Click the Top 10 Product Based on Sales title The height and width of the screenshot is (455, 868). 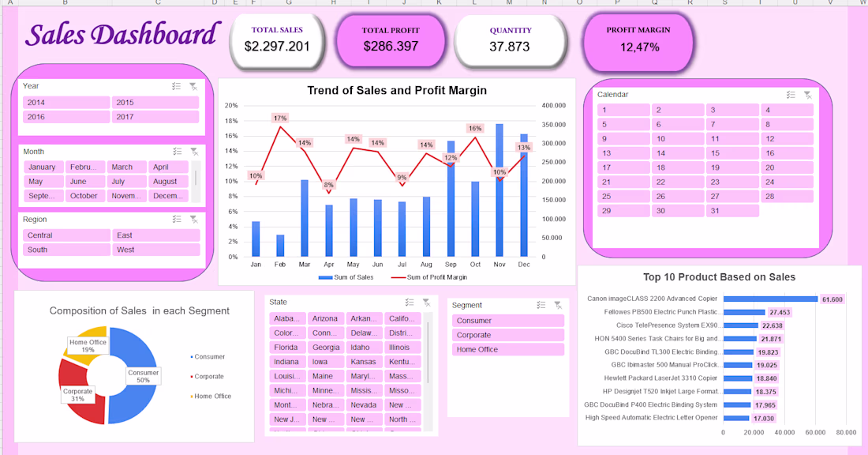click(x=719, y=277)
